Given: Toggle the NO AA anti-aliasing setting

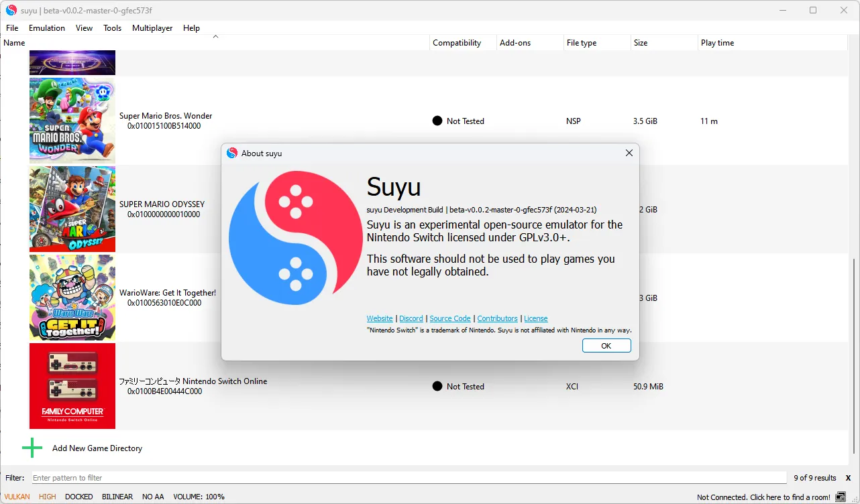Looking at the screenshot, I should tap(152, 497).
